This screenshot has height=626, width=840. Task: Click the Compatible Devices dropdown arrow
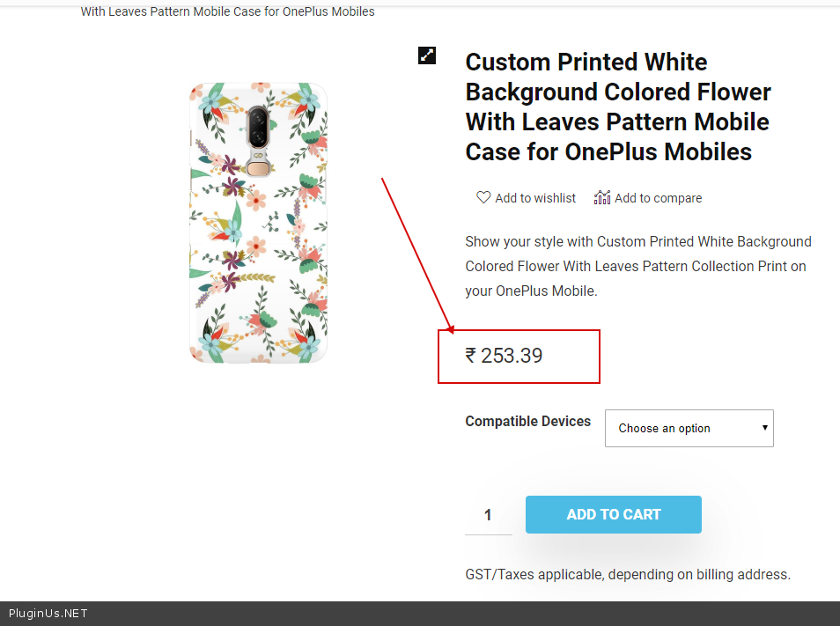click(764, 428)
